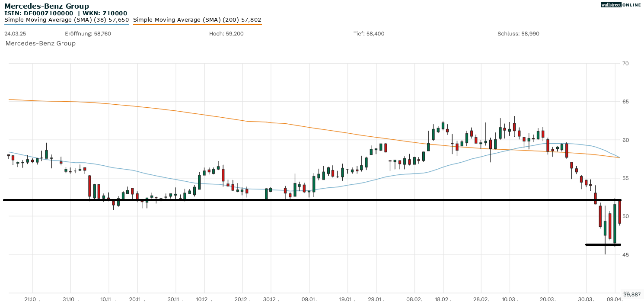The width and height of the screenshot is (644, 302).
Task: Click the 45 price axis label
Action: 625,255
